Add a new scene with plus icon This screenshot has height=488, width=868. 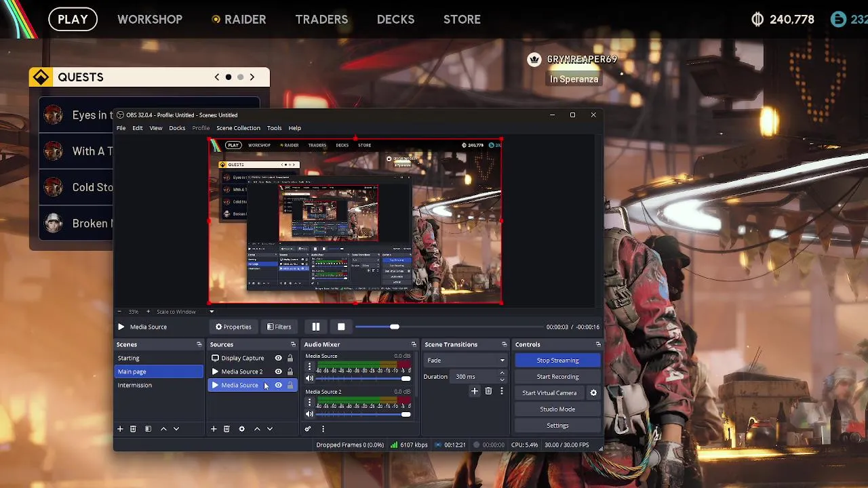(x=120, y=429)
